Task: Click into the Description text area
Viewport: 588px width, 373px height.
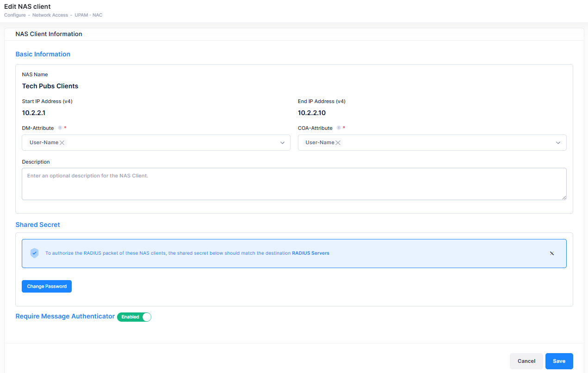Action: (294, 184)
